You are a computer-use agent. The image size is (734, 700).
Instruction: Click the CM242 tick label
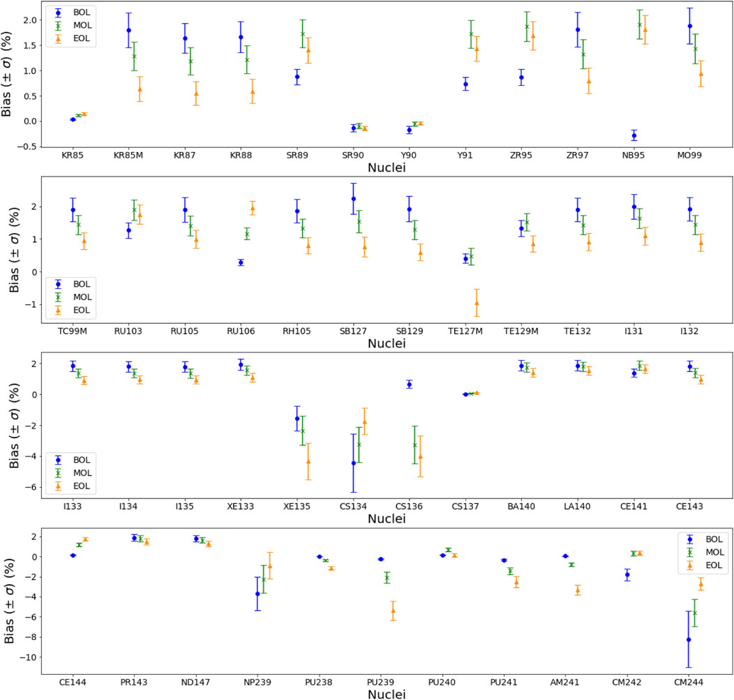coord(627,683)
